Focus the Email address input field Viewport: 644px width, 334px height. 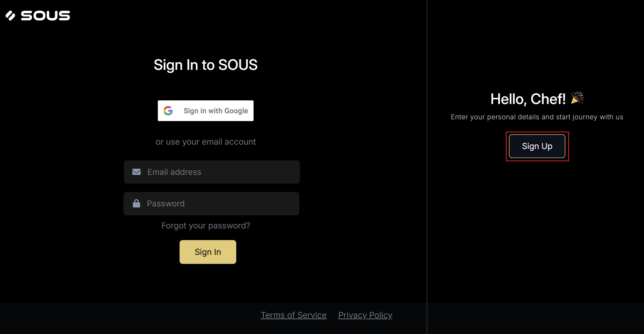point(212,172)
